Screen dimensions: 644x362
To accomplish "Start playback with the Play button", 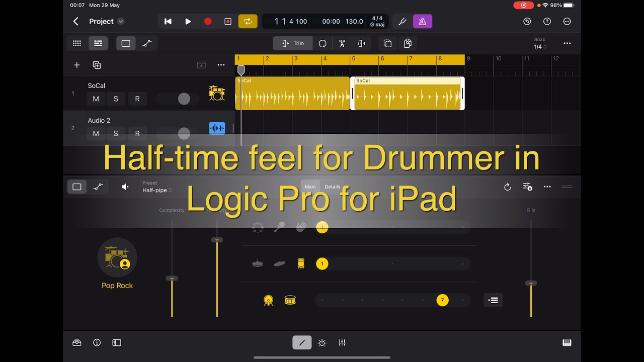I will [188, 22].
